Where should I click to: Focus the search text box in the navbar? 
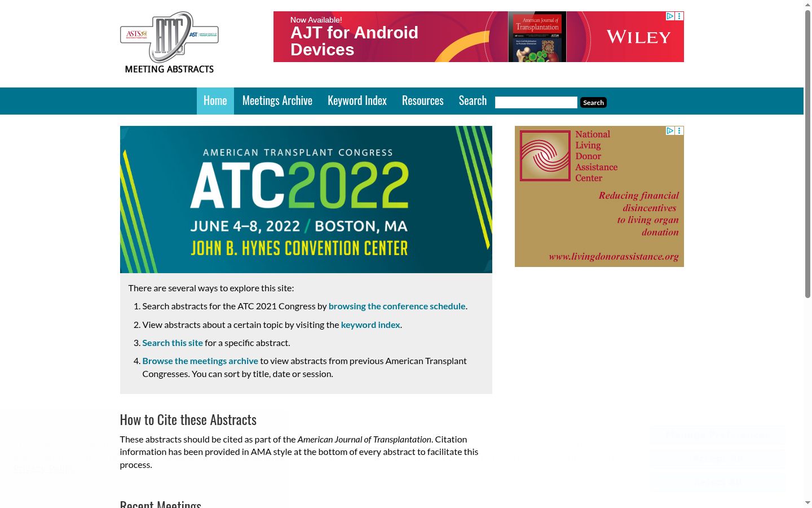coord(536,102)
